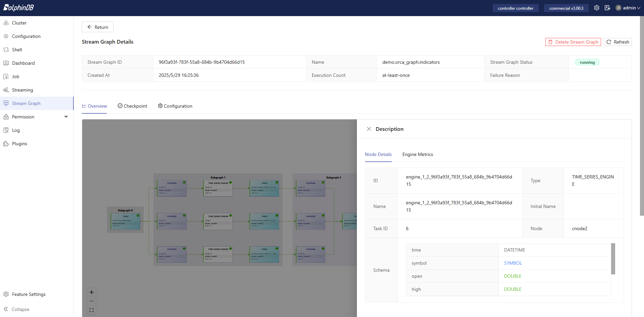Switch to the Checkpoint tab
The height and width of the screenshot is (317, 644).
(132, 106)
